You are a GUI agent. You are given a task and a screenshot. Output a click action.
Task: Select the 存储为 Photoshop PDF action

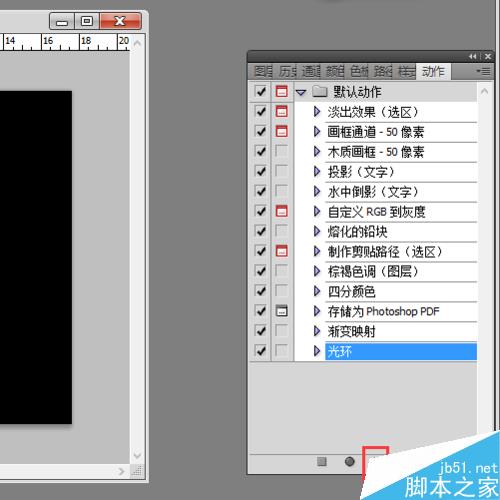pos(383,311)
